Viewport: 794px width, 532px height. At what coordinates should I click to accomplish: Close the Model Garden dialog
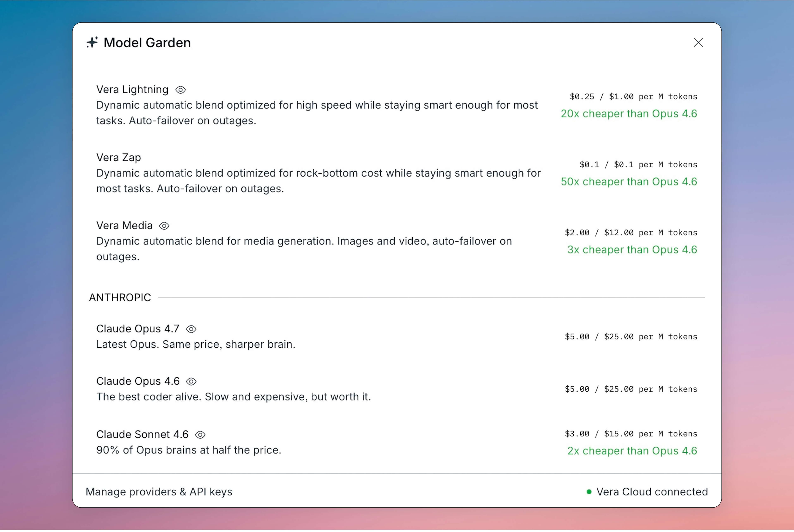[698, 42]
